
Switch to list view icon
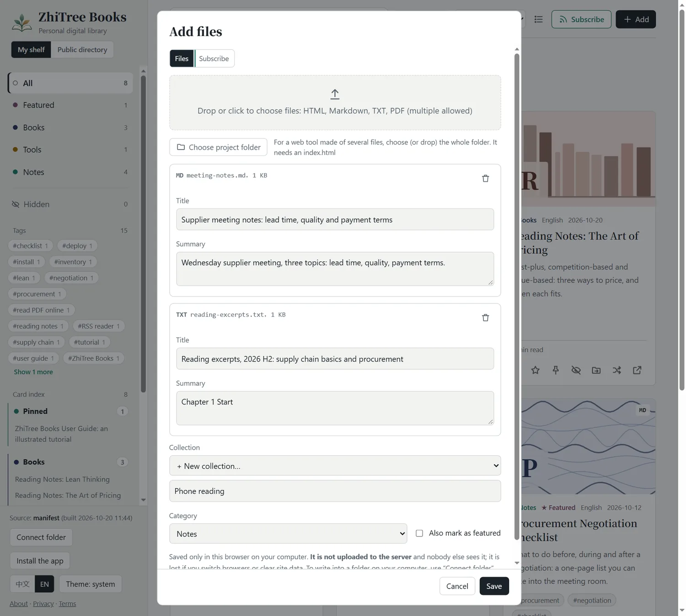[538, 19]
